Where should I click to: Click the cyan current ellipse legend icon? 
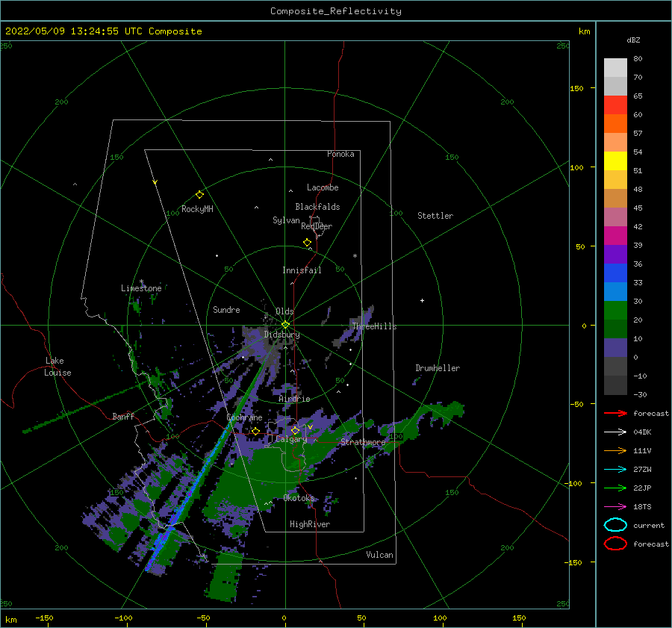(615, 525)
